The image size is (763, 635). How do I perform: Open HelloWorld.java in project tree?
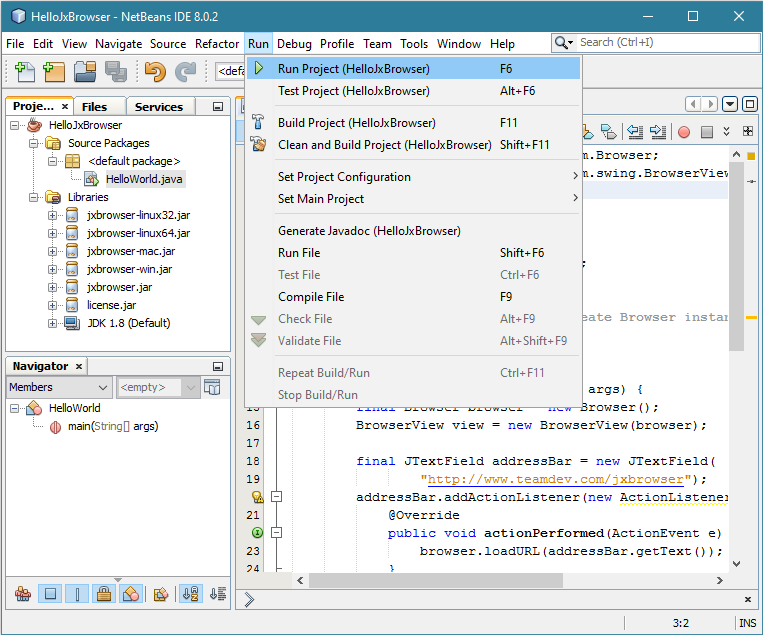pyautogui.click(x=144, y=179)
